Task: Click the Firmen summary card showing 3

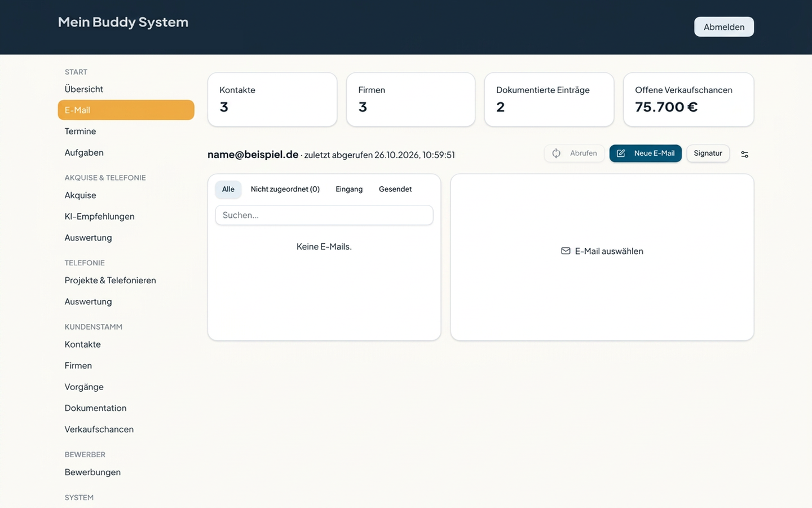Action: click(x=411, y=99)
